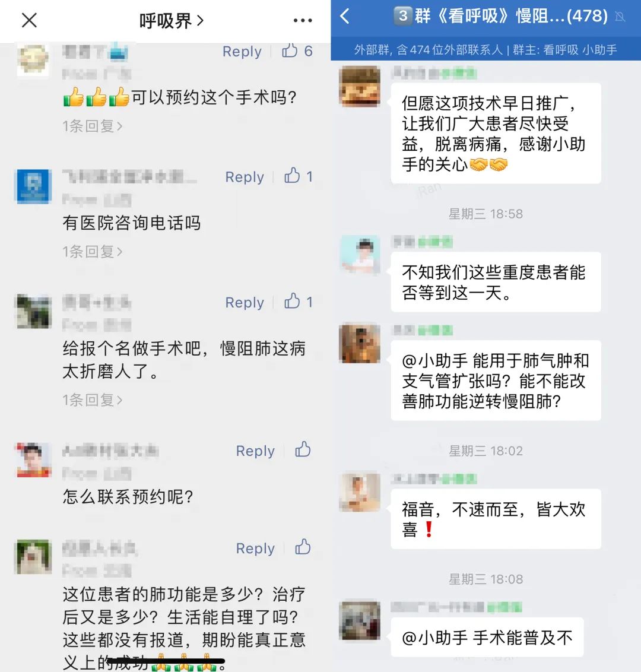Tap the avatar beside 不知我们这些重度患者 message
The height and width of the screenshot is (672, 641).
pyautogui.click(x=360, y=255)
